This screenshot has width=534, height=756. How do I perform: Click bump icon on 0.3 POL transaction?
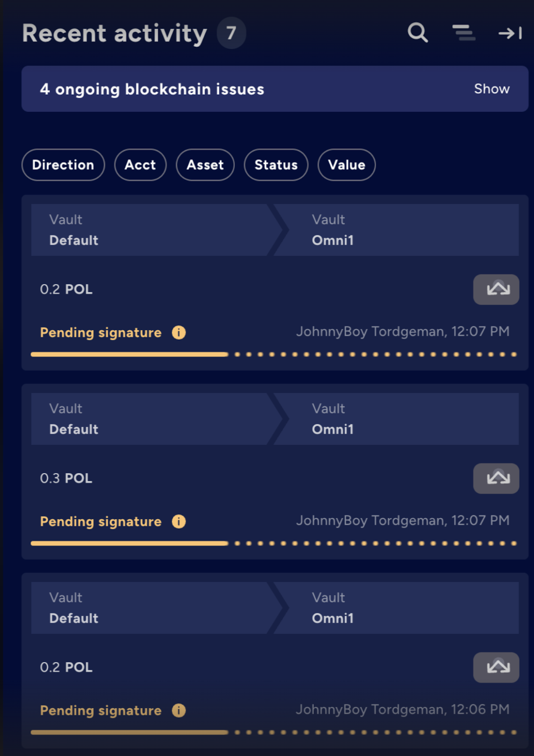click(x=496, y=478)
